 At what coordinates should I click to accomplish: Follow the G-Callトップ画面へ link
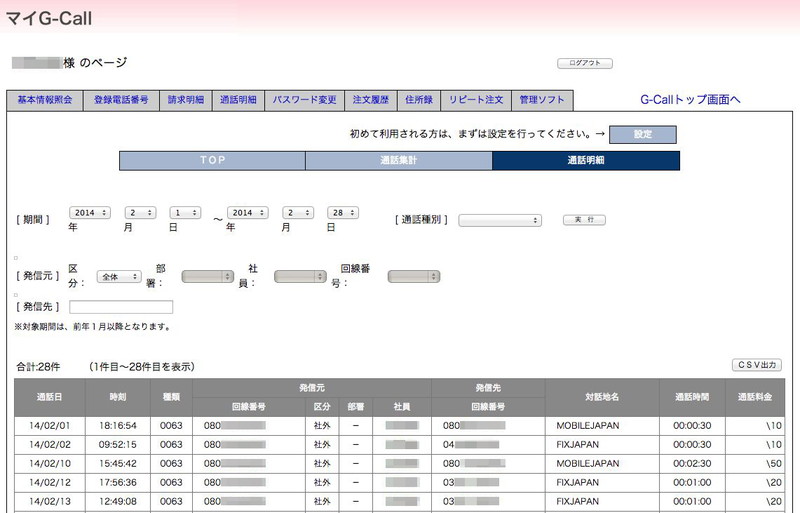[x=689, y=100]
